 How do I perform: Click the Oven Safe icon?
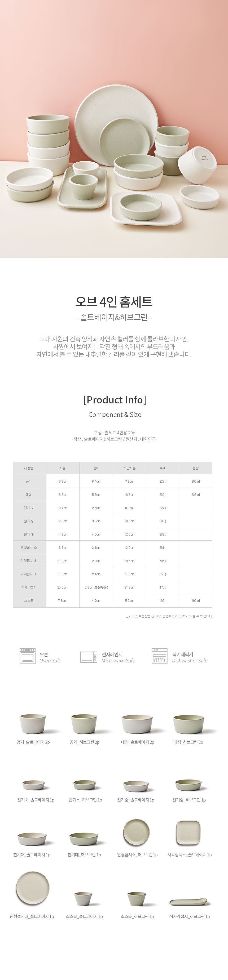click(27, 656)
